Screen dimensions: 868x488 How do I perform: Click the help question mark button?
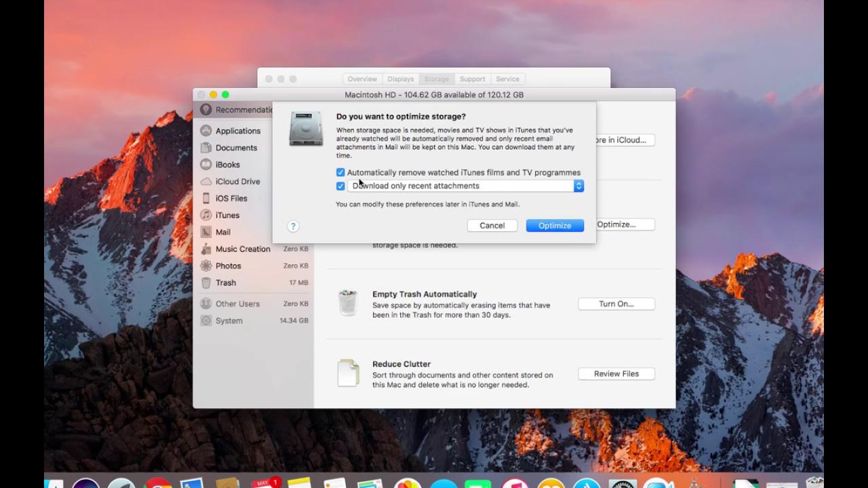pos(293,226)
